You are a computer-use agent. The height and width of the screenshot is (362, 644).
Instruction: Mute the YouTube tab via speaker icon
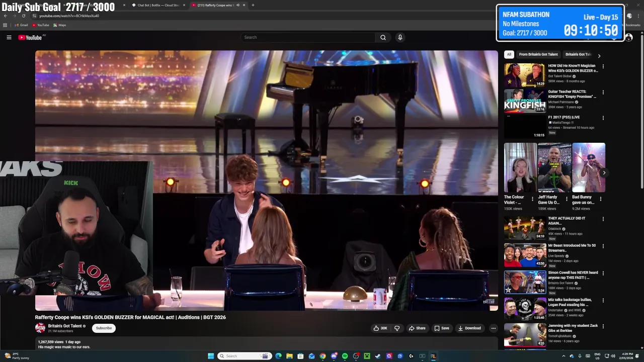[x=237, y=5]
